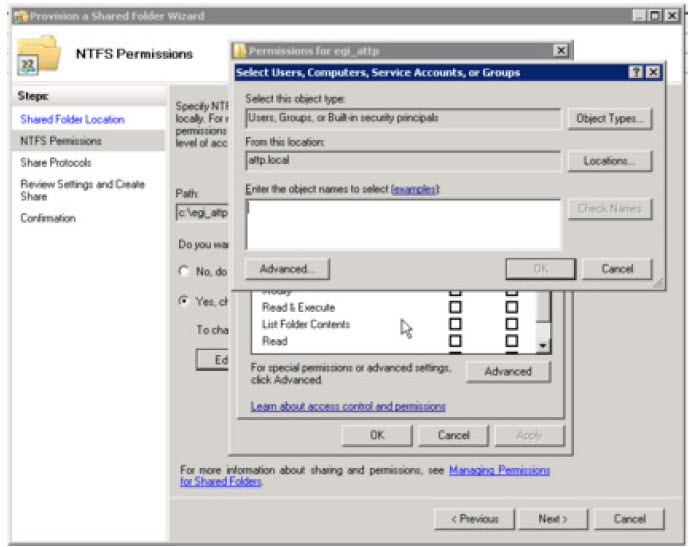Click Cancel in the Permissions dialog
Image resolution: width=689 pixels, height=547 pixels.
pos(453,435)
